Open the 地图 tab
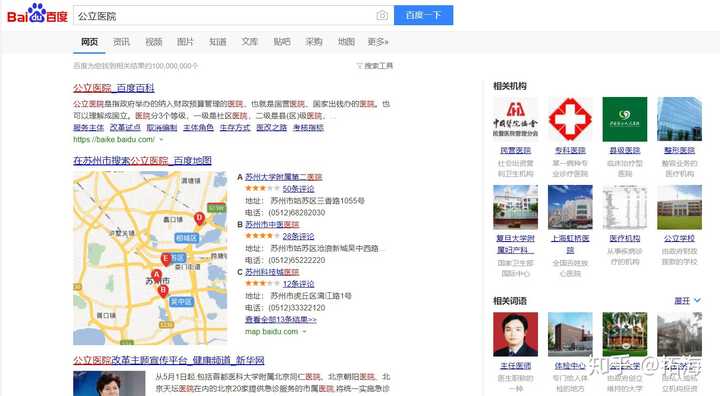 [346, 42]
